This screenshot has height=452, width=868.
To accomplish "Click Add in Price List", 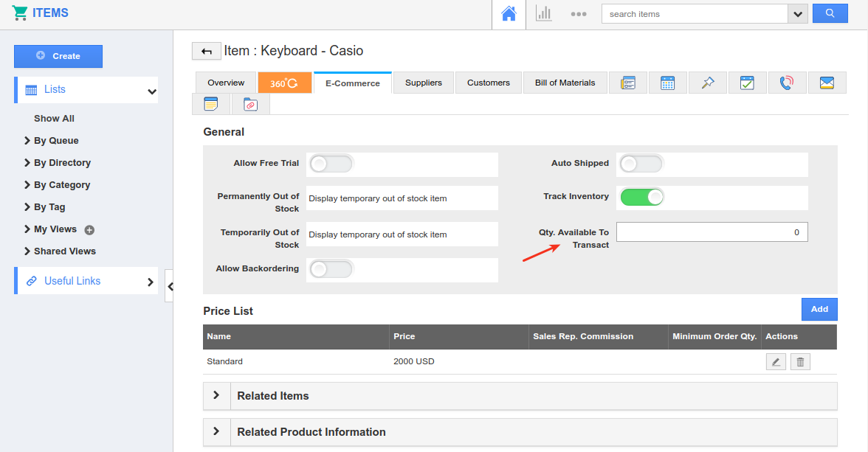I will 819,309.
